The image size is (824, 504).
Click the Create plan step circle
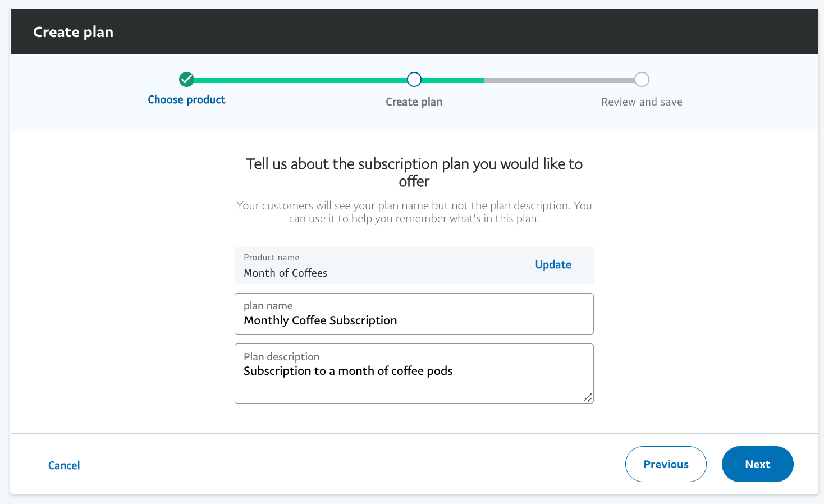414,80
